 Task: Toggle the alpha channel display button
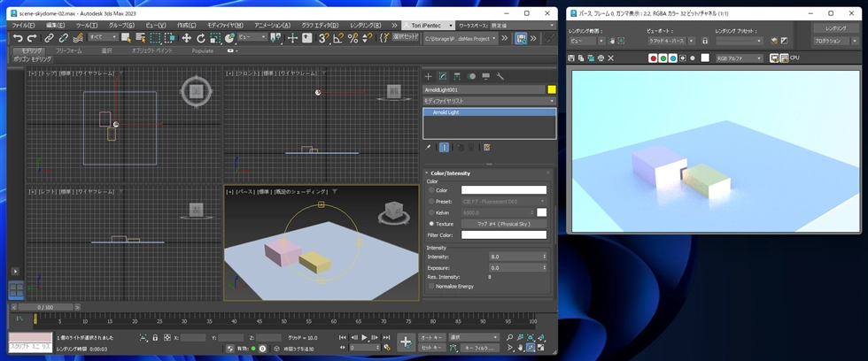[x=683, y=58]
